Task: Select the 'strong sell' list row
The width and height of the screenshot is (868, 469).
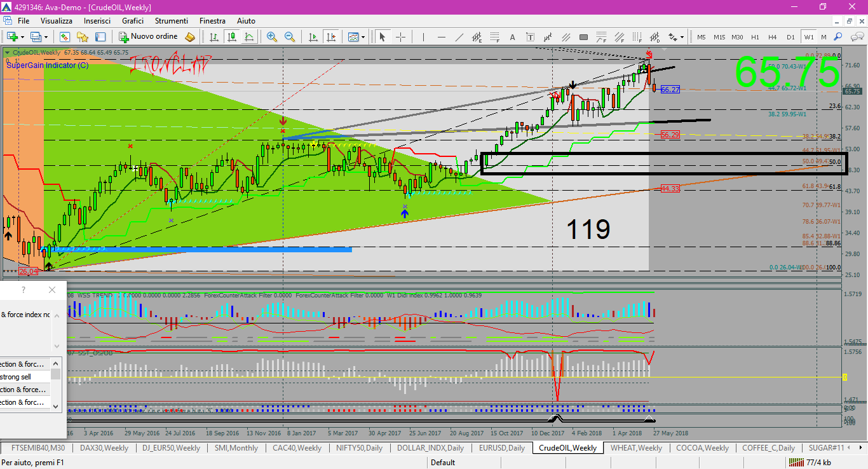Action: point(25,377)
